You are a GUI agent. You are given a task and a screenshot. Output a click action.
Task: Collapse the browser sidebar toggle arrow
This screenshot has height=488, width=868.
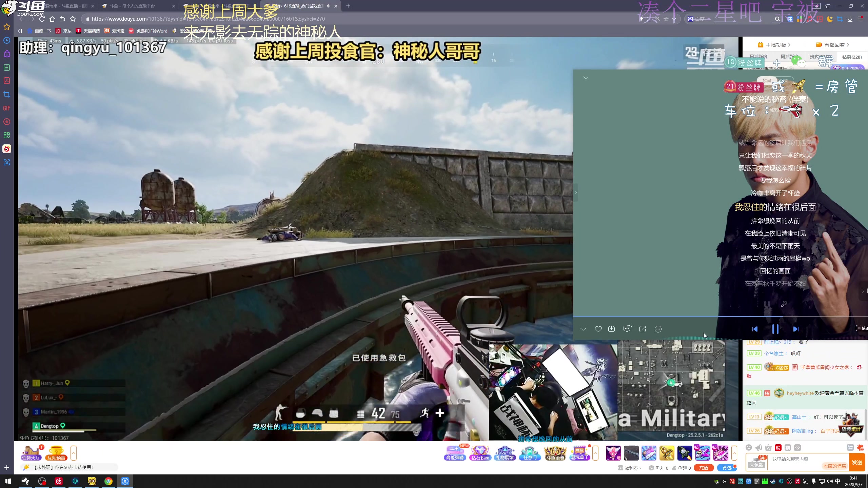(x=20, y=31)
